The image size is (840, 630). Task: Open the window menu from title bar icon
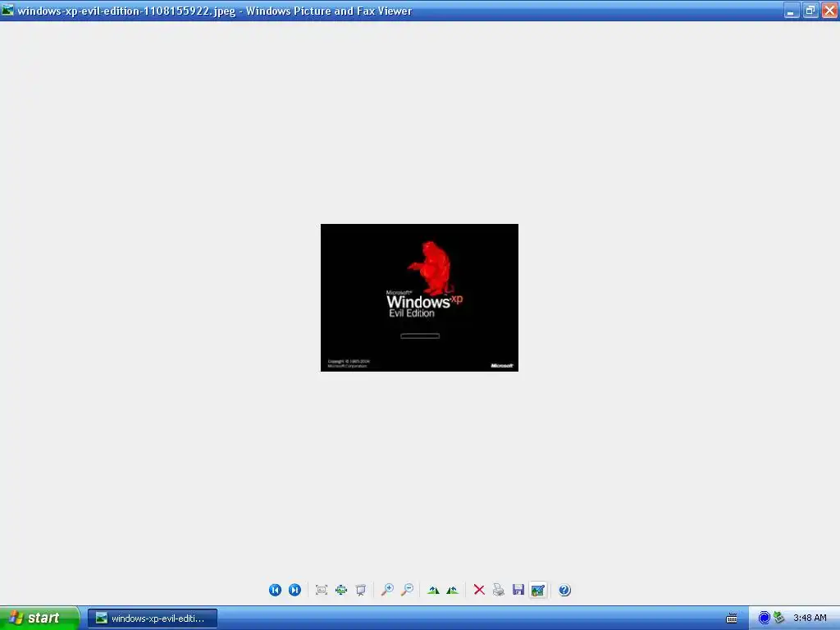[x=7, y=10]
